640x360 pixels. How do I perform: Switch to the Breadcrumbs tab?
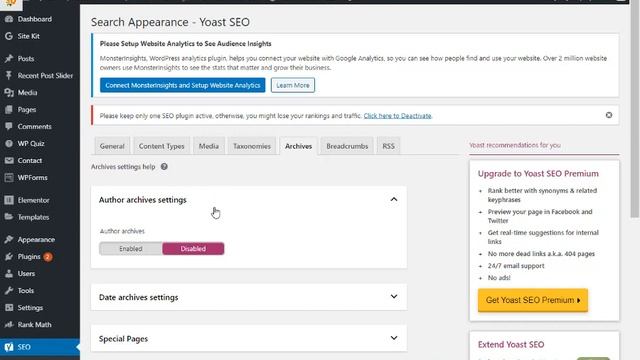[x=347, y=146]
